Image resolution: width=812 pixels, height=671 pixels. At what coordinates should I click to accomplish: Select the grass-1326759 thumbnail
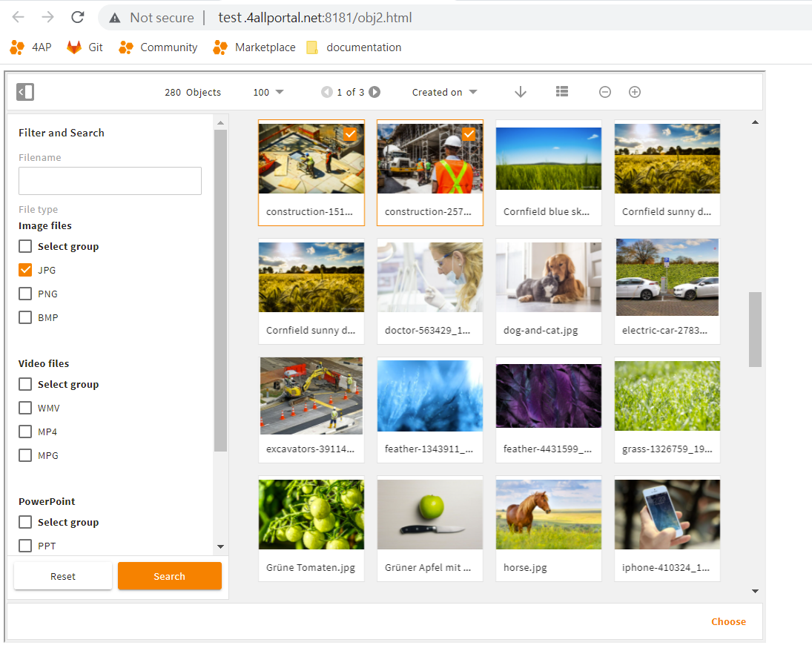667,410
